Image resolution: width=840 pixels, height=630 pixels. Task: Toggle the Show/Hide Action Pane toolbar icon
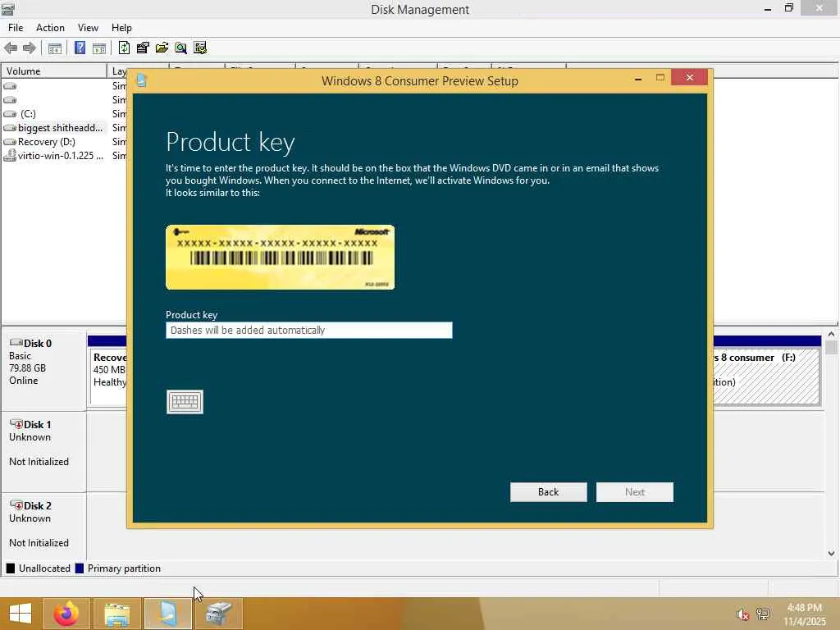99,48
